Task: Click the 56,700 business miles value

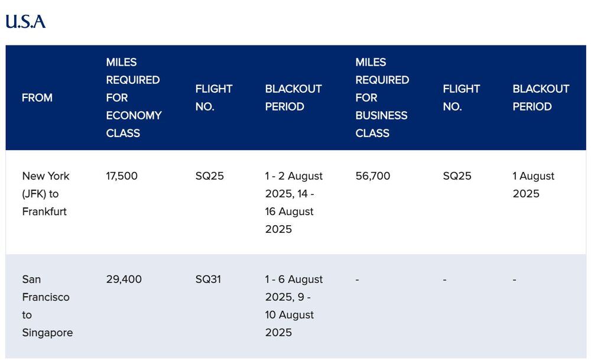Action: (373, 176)
